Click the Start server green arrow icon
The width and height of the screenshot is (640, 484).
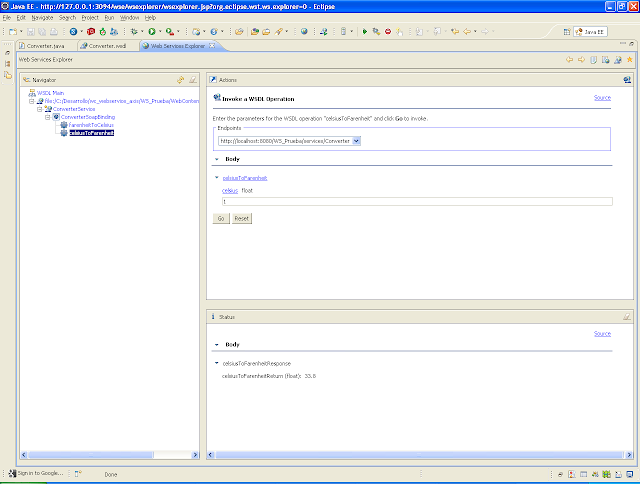coord(365,31)
